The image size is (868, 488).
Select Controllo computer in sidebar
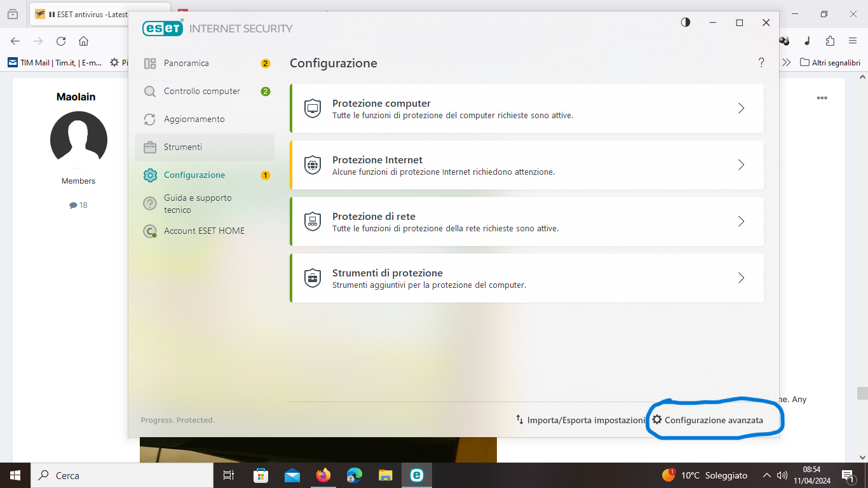pos(205,91)
